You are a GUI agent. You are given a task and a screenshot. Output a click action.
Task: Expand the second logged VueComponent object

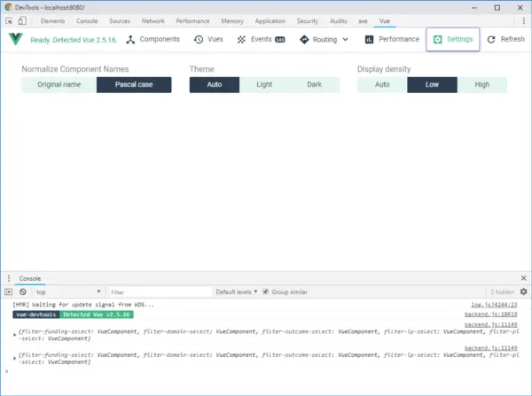coord(14,359)
